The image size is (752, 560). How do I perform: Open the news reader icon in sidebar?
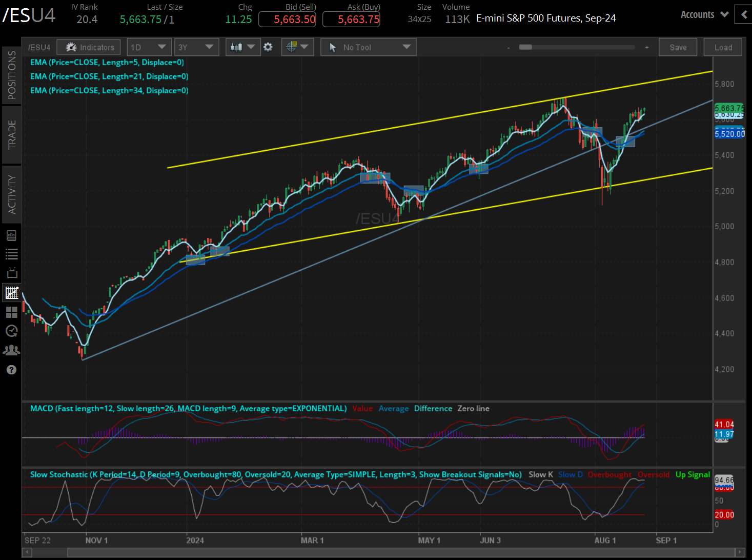pyautogui.click(x=12, y=235)
